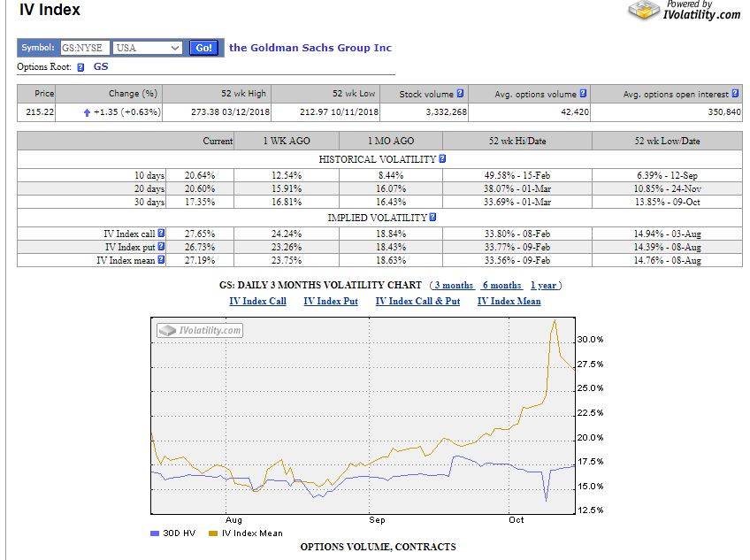Click 33.80% - 08-Feb cell
This screenshot has height=560, width=750.
coord(517,234)
